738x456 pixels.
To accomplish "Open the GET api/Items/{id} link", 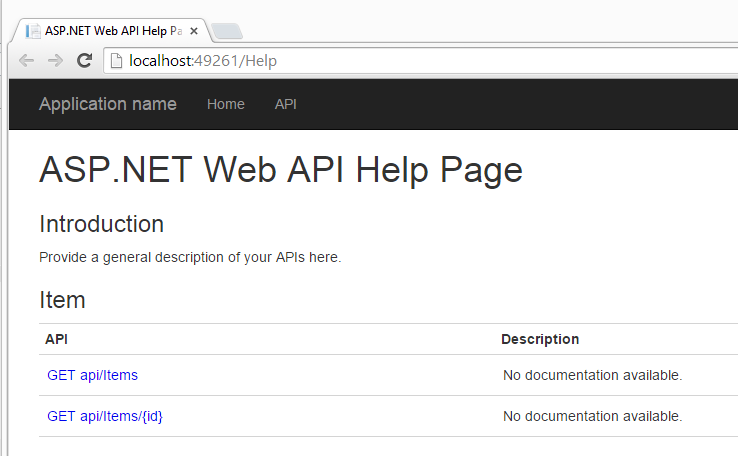I will coord(104,416).
